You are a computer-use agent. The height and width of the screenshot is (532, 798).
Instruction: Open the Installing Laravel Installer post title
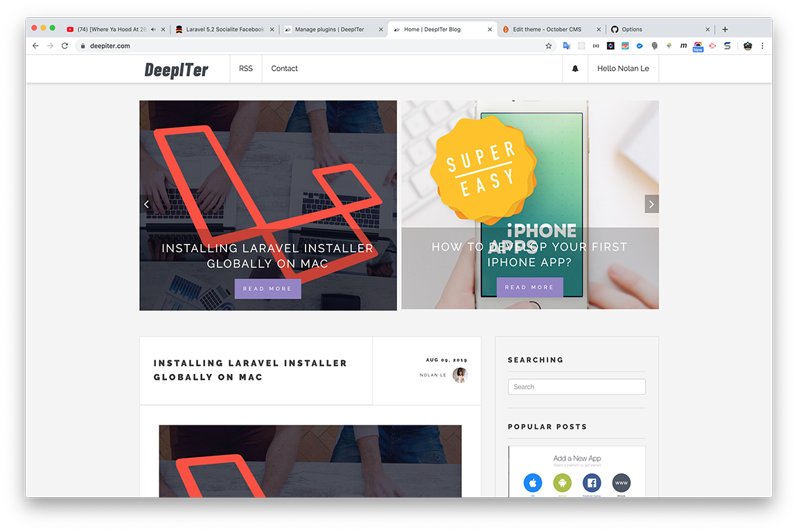click(250, 370)
